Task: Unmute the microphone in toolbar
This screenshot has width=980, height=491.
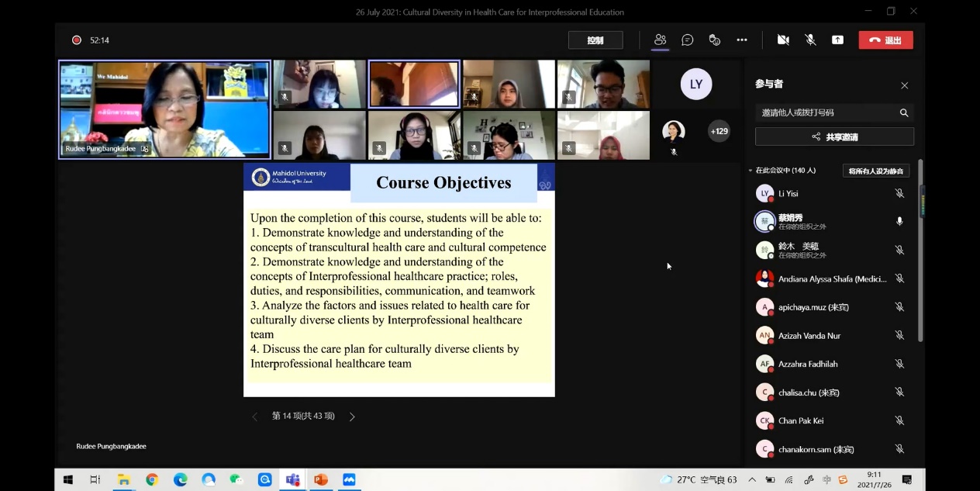Action: click(x=810, y=40)
